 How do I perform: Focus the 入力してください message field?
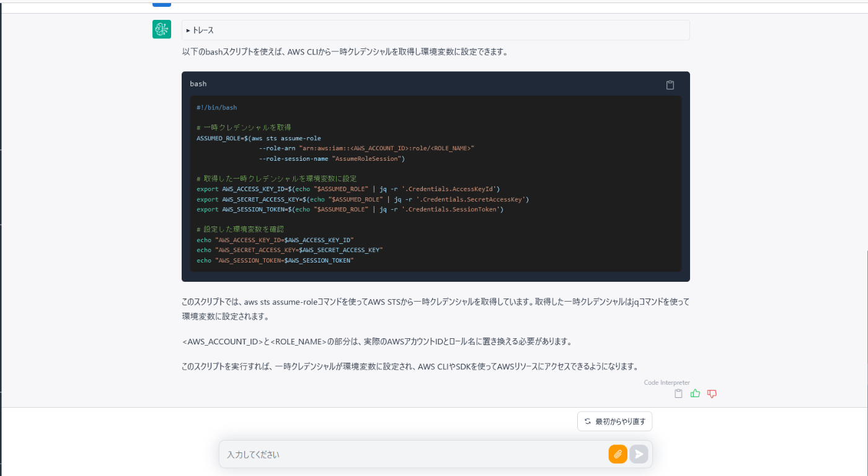click(x=414, y=454)
